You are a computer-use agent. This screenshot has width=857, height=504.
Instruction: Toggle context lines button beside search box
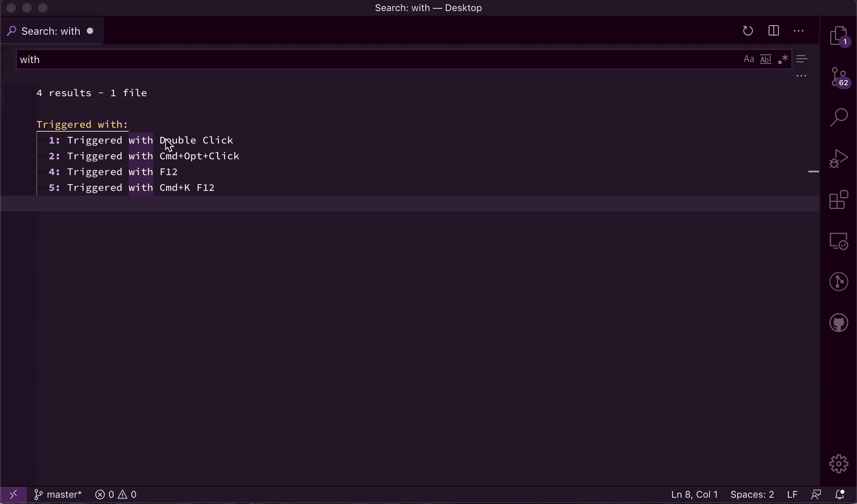(x=802, y=59)
